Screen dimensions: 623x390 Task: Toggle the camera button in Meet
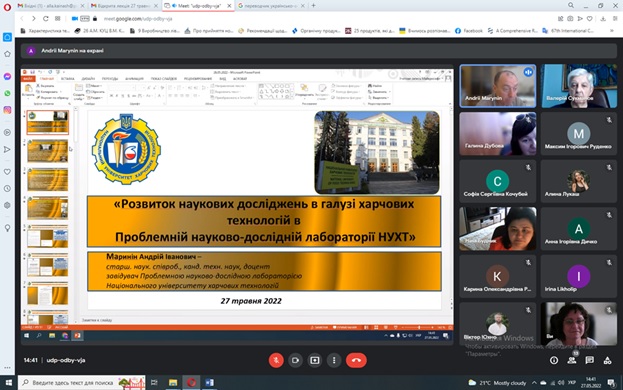coord(295,360)
